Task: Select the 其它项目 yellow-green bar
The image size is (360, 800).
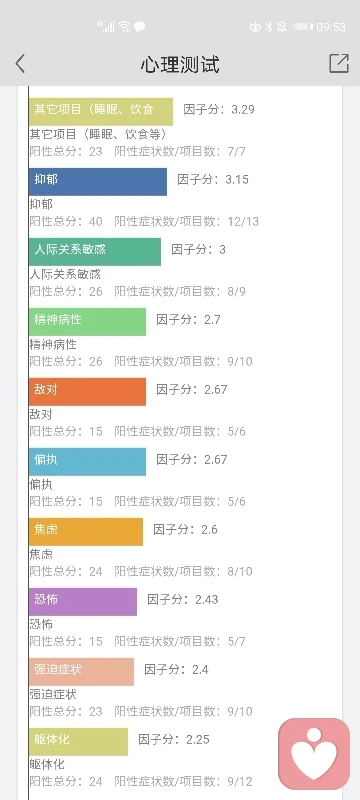Action: 101,112
